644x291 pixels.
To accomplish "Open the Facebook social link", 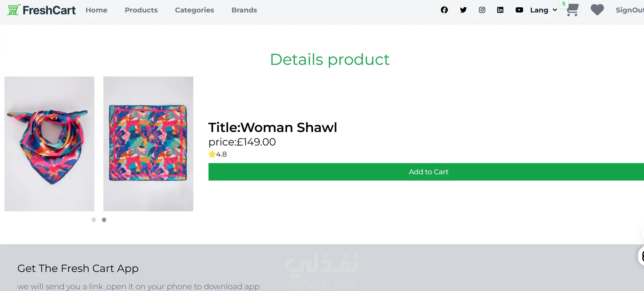I will pyautogui.click(x=444, y=10).
